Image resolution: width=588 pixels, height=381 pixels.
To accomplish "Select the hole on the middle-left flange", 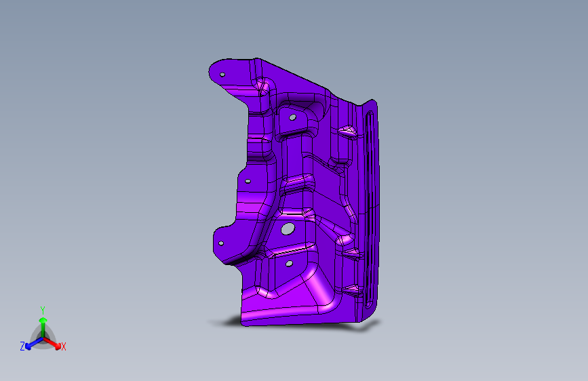I will pos(248,182).
